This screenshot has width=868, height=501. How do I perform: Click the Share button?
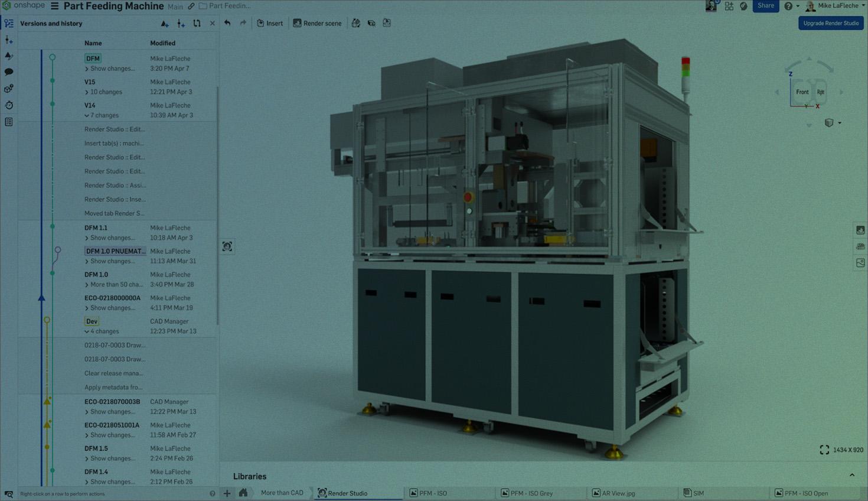click(x=765, y=6)
